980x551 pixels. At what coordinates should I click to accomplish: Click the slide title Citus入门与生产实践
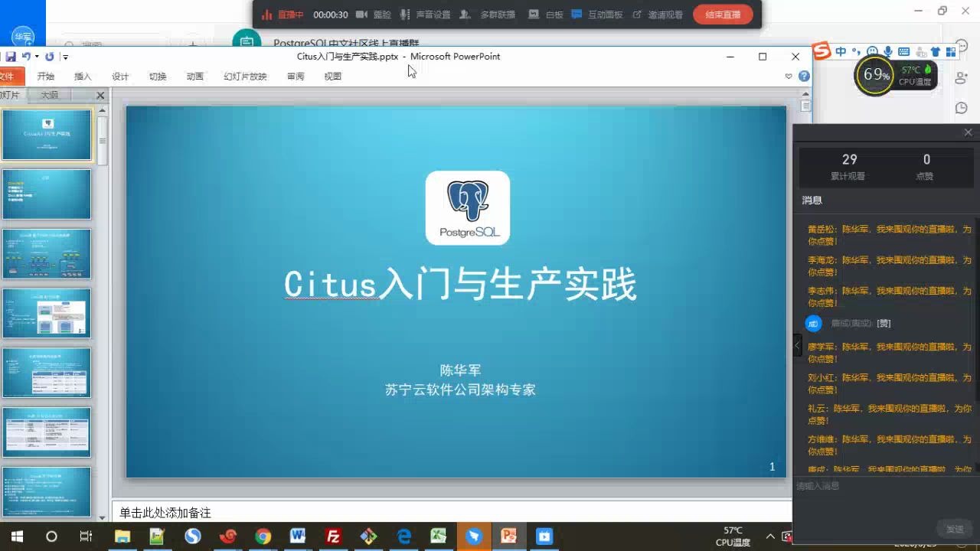[x=460, y=285]
